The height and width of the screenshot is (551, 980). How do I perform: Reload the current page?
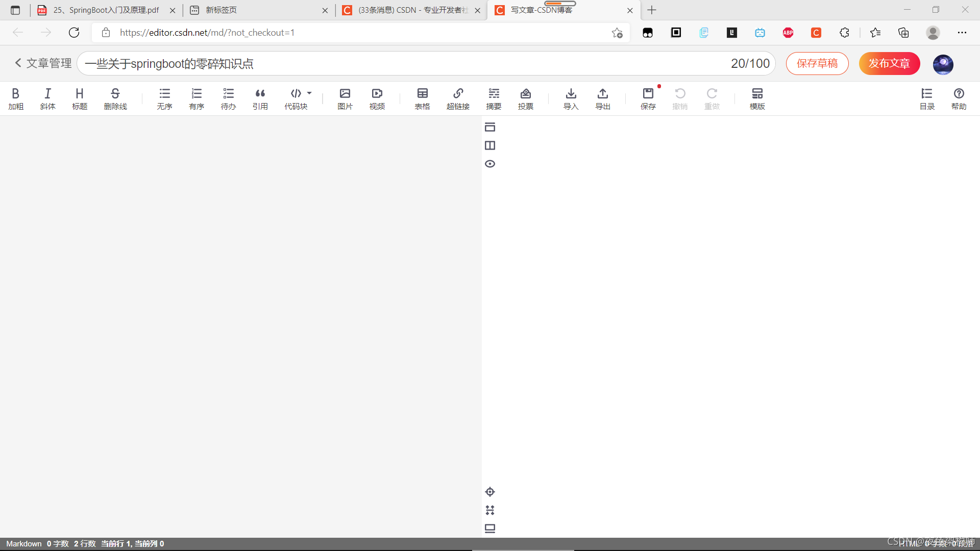click(74, 33)
